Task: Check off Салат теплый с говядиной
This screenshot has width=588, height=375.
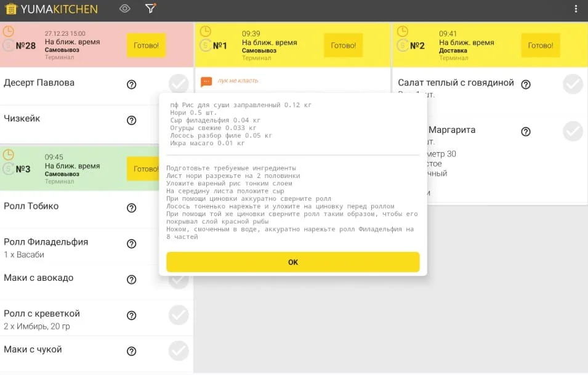Action: click(x=573, y=84)
